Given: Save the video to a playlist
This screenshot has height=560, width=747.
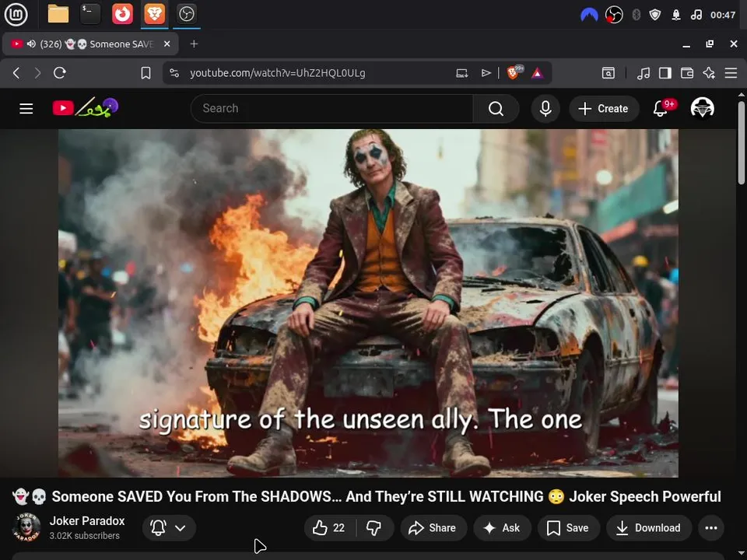Looking at the screenshot, I should click(568, 527).
